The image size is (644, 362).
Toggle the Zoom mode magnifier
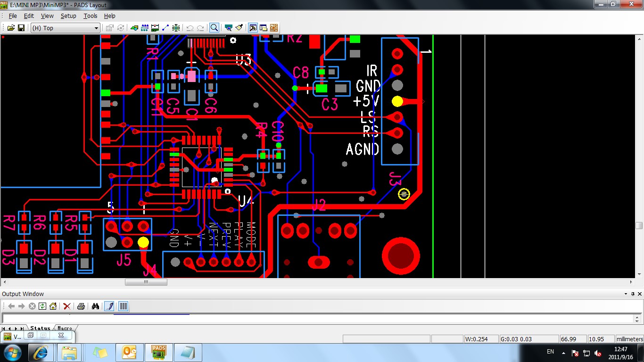tap(214, 28)
